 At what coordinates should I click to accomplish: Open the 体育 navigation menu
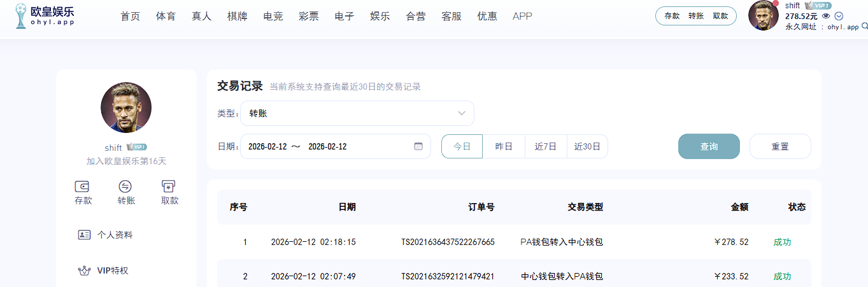(x=166, y=16)
